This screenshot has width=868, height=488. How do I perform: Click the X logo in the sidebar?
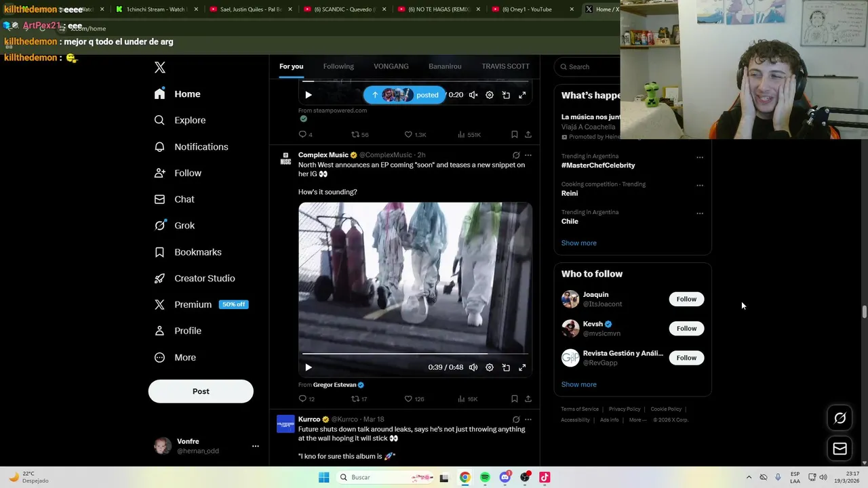[160, 67]
